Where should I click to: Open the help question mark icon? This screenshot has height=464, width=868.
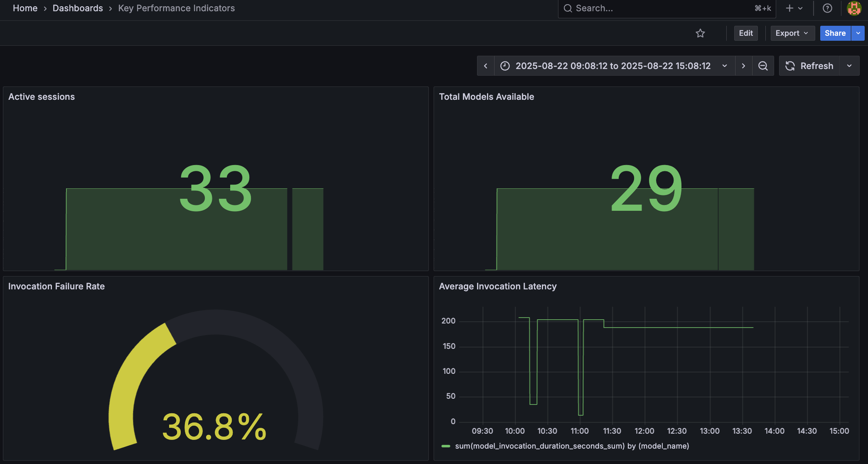point(827,8)
